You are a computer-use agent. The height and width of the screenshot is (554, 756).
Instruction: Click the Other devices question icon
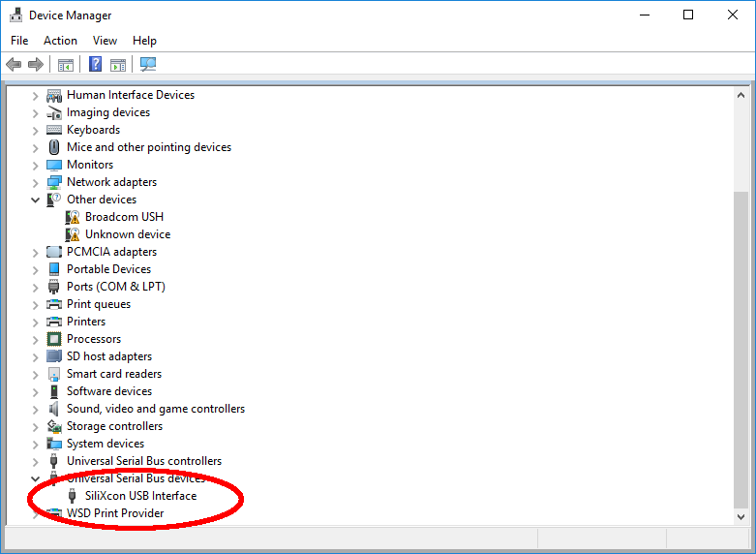[54, 200]
